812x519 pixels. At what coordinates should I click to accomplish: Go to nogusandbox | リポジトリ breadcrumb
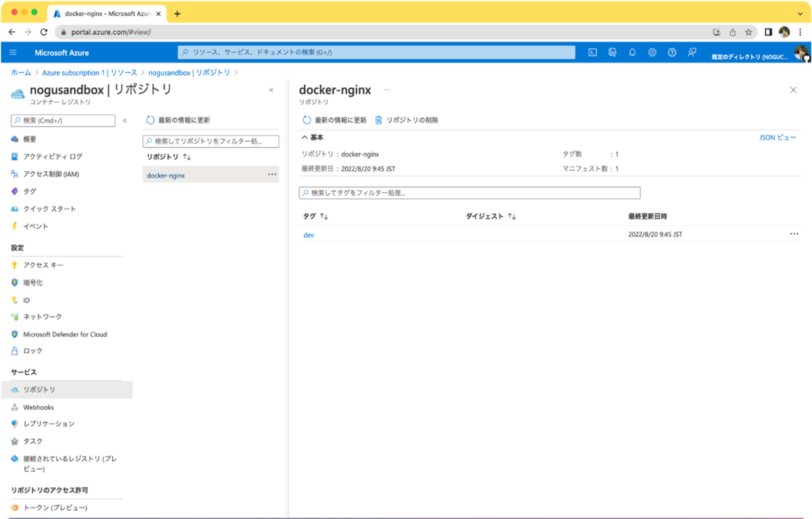[189, 72]
